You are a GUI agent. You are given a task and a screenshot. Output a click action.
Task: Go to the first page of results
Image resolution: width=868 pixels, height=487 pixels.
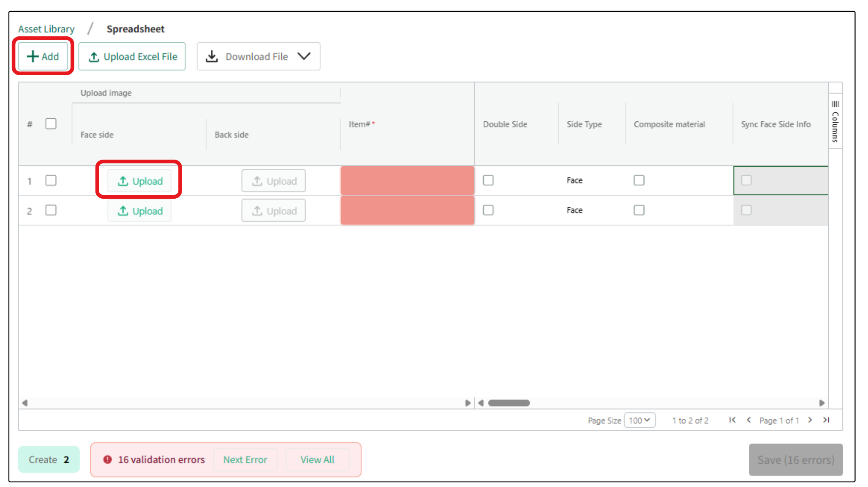732,420
